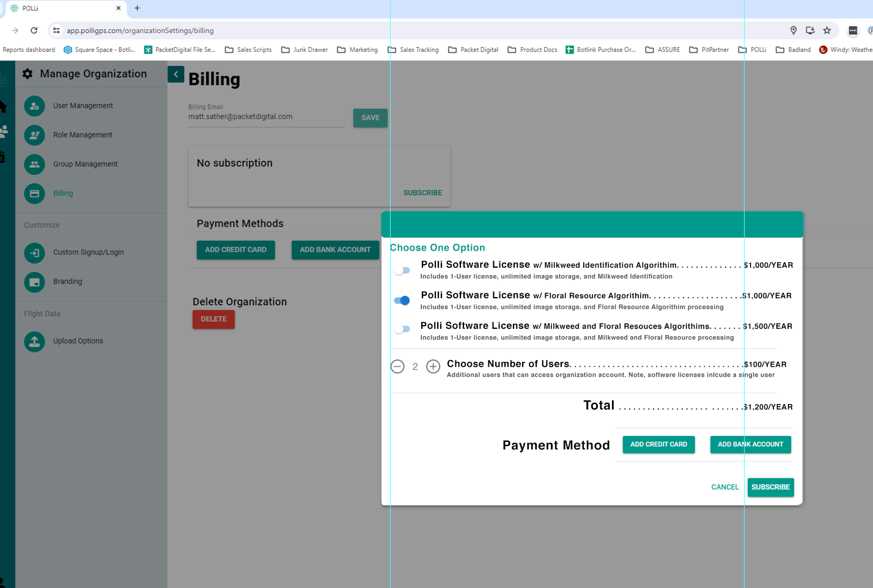The image size is (873, 588).
Task: Reload the page with refresh icon
Action: [34, 31]
